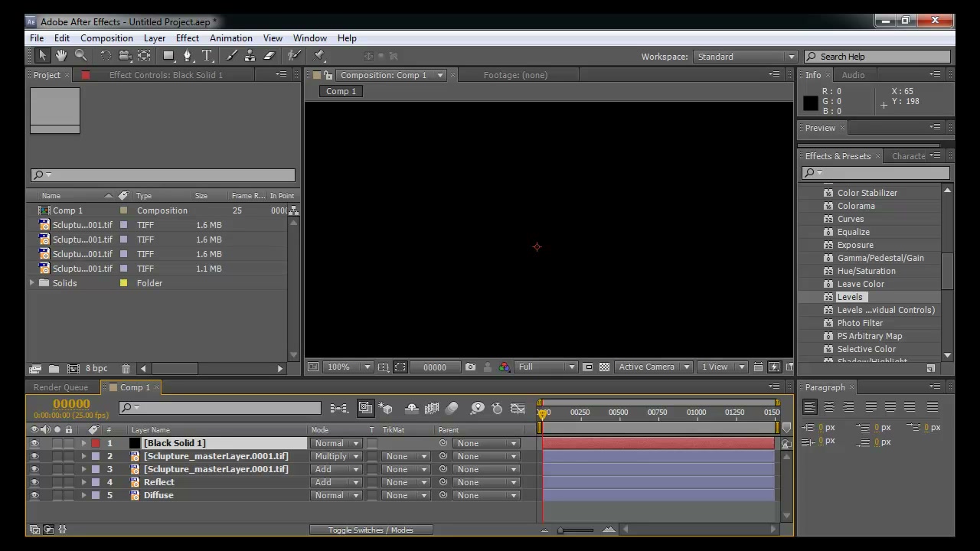Toggle visibility of Reflect layer

[x=34, y=482]
